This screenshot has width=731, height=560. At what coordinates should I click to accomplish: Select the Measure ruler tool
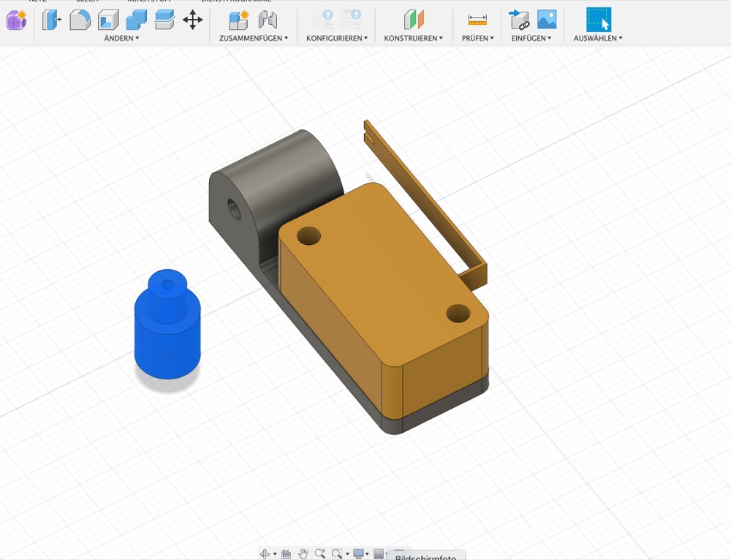[x=477, y=20]
